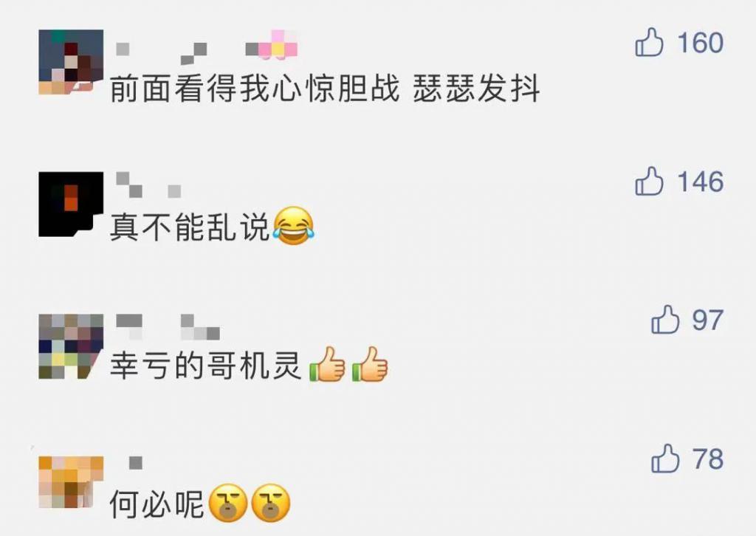Viewport: 756px width, 536px height.
Task: Select the comment 真不能乱说
Action: coord(189,227)
